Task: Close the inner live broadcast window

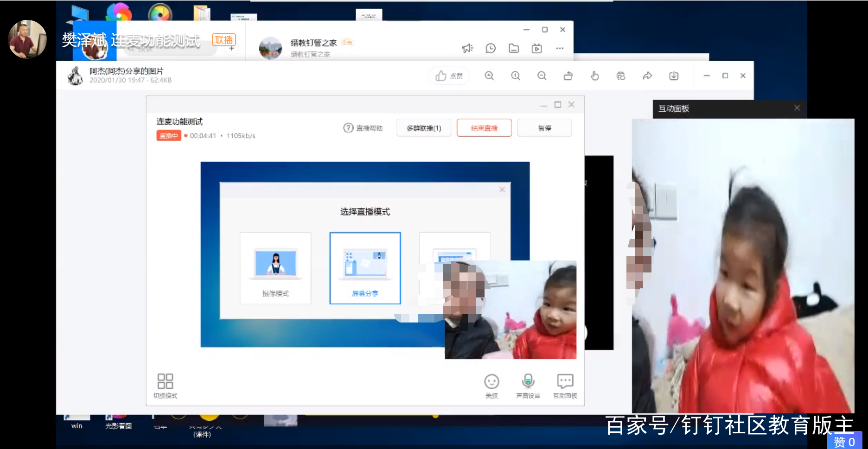Action: [x=571, y=105]
